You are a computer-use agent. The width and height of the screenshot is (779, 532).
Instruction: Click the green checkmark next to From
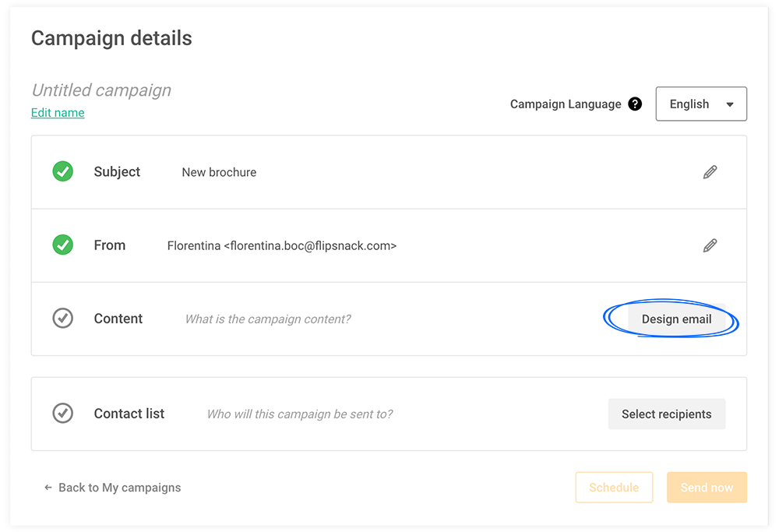click(62, 245)
